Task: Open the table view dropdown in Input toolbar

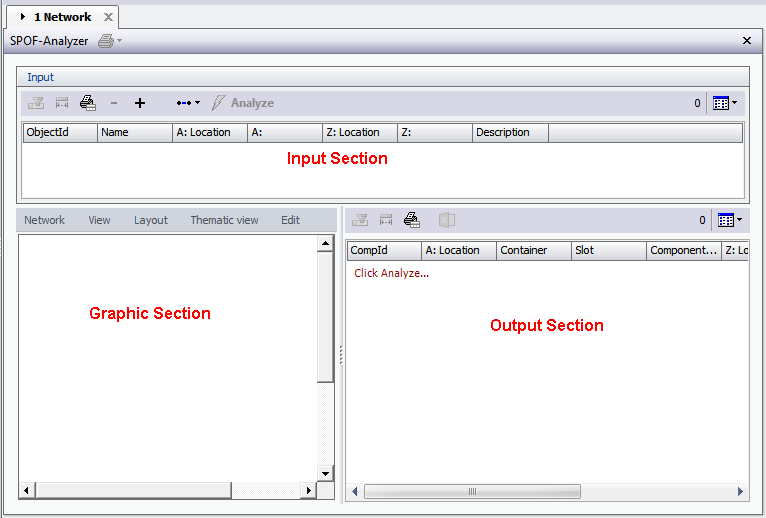Action: click(x=725, y=103)
